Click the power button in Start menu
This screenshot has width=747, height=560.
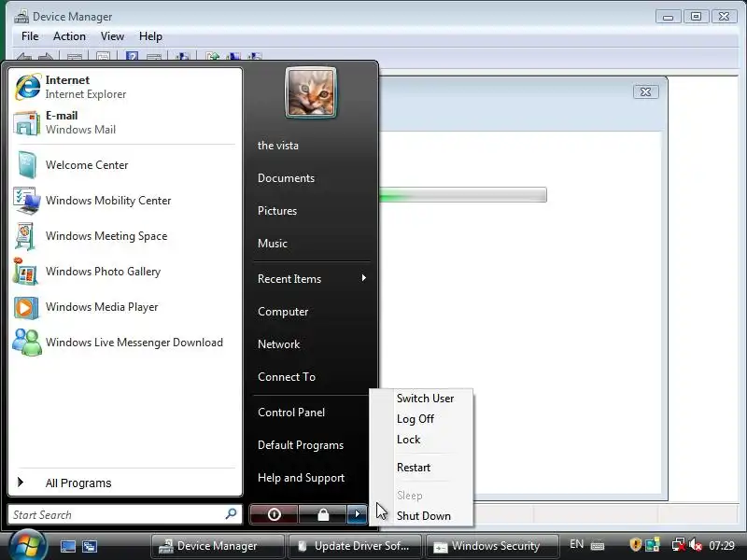(x=274, y=514)
